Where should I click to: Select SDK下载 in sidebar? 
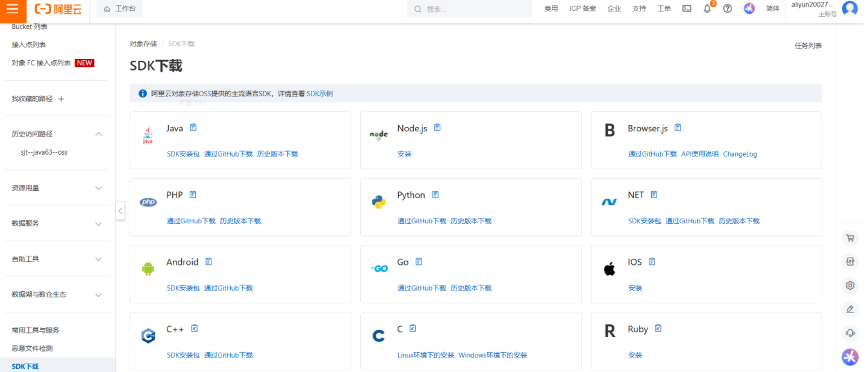[25, 366]
